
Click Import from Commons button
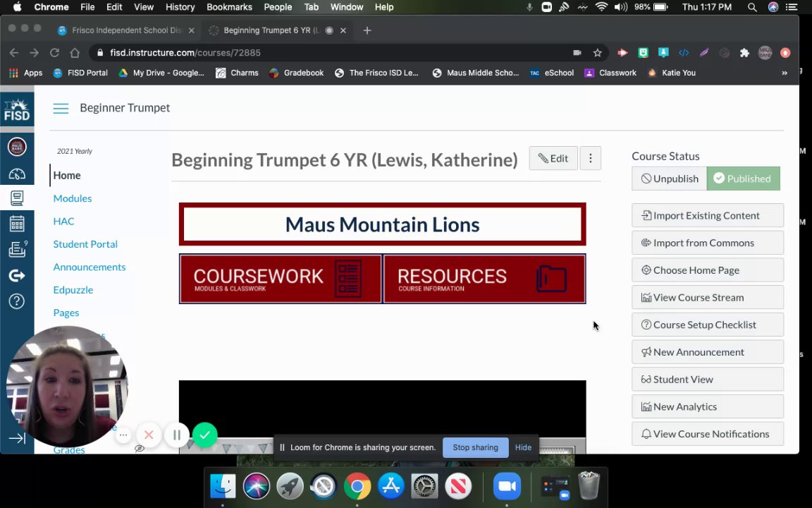click(708, 243)
